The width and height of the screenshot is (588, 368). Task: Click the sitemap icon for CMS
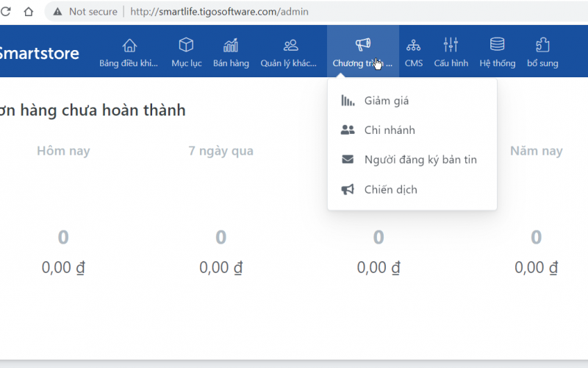point(413,46)
